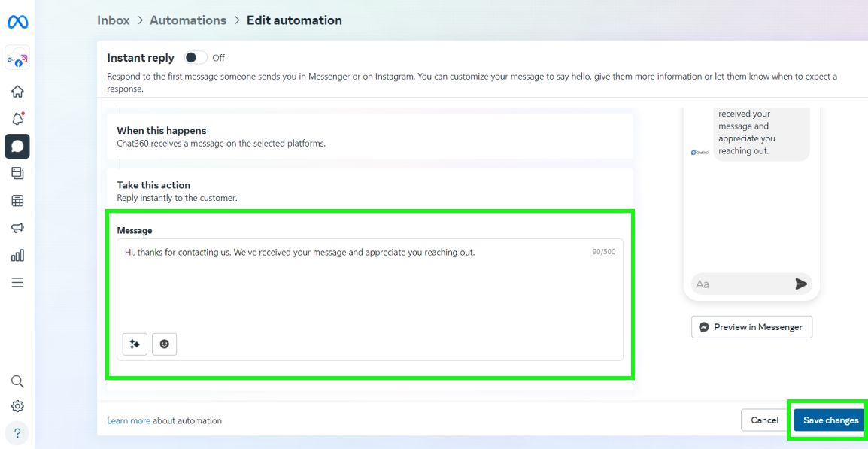This screenshot has width=868, height=449.
Task: Open the Settings gear icon
Action: tap(17, 406)
